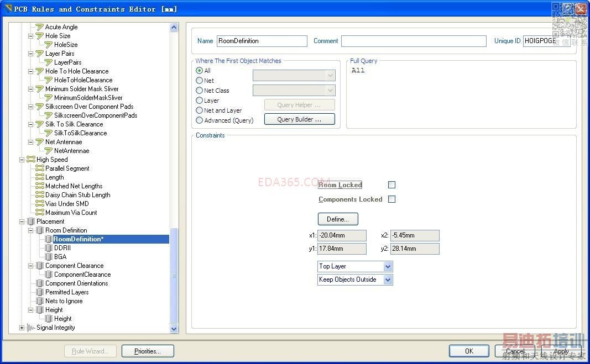Click the Nets to Ignore icon
Viewport: 590px width, 364px height.
pyautogui.click(x=39, y=301)
